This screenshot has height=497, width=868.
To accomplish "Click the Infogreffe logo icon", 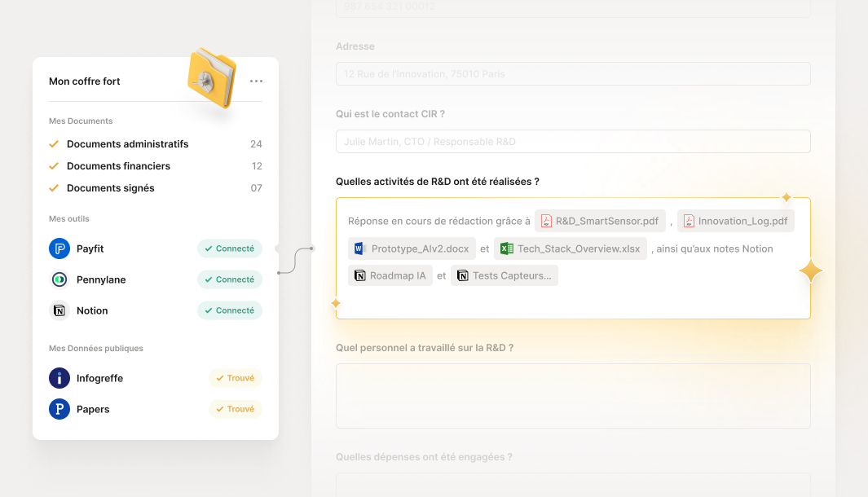I will [59, 378].
